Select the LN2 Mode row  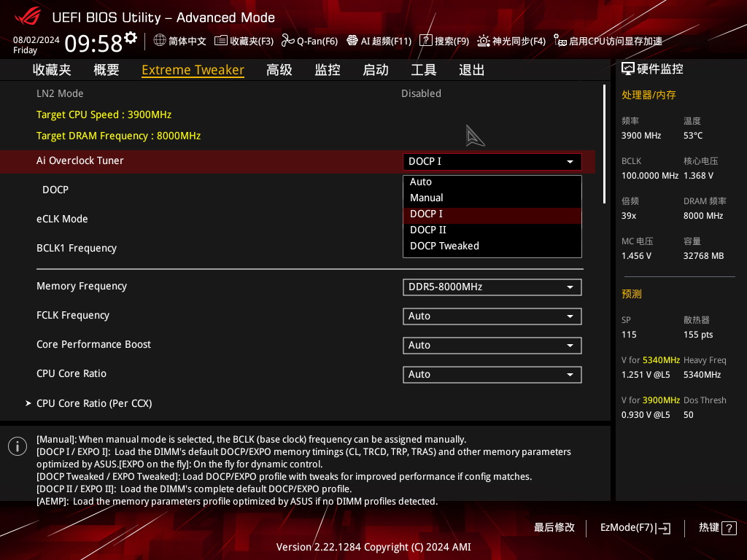pyautogui.click(x=298, y=94)
